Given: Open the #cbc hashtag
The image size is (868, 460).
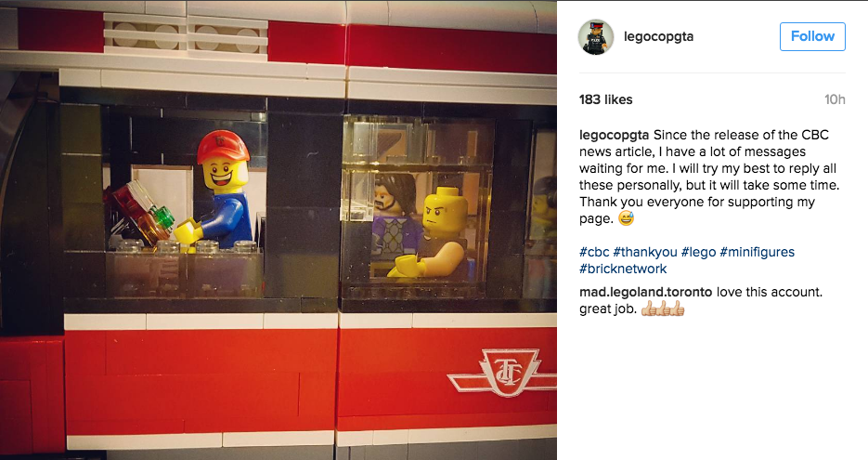Looking at the screenshot, I should (594, 252).
